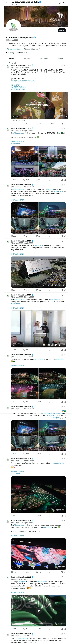Click the seek bar of the 1:48 video

(37, 283)
